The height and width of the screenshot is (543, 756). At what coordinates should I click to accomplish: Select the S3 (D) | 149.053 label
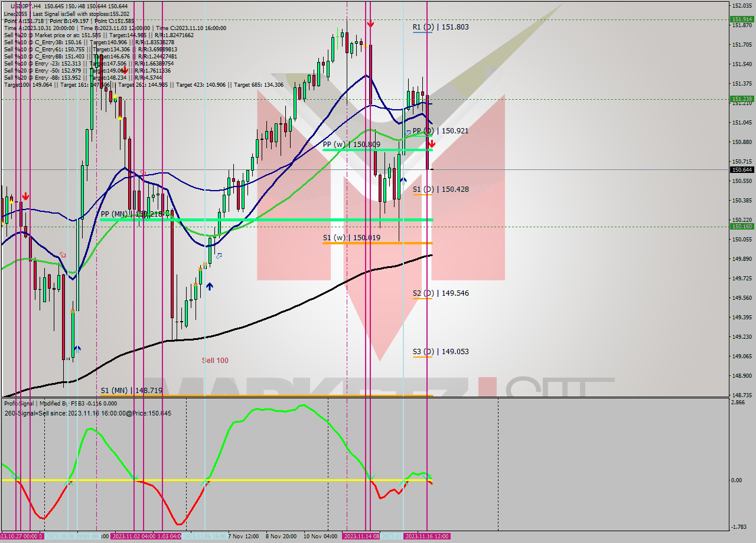point(441,352)
